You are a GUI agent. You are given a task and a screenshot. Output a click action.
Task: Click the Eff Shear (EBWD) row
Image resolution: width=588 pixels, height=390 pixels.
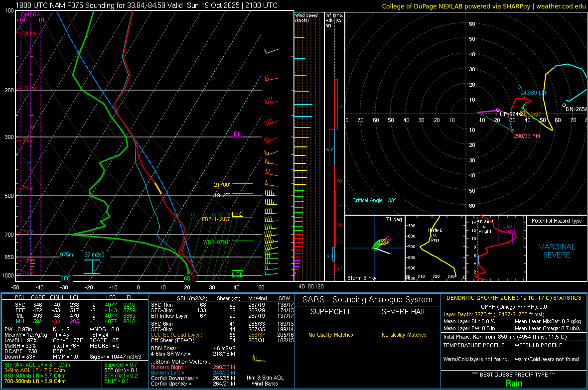(x=222, y=341)
